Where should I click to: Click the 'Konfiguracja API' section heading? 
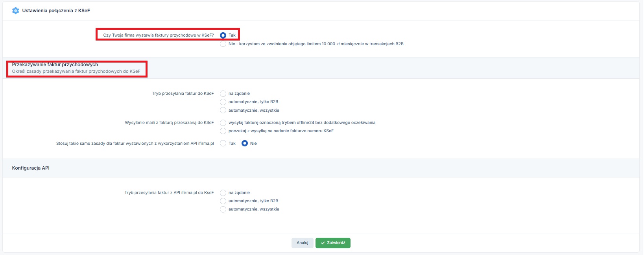(x=31, y=168)
